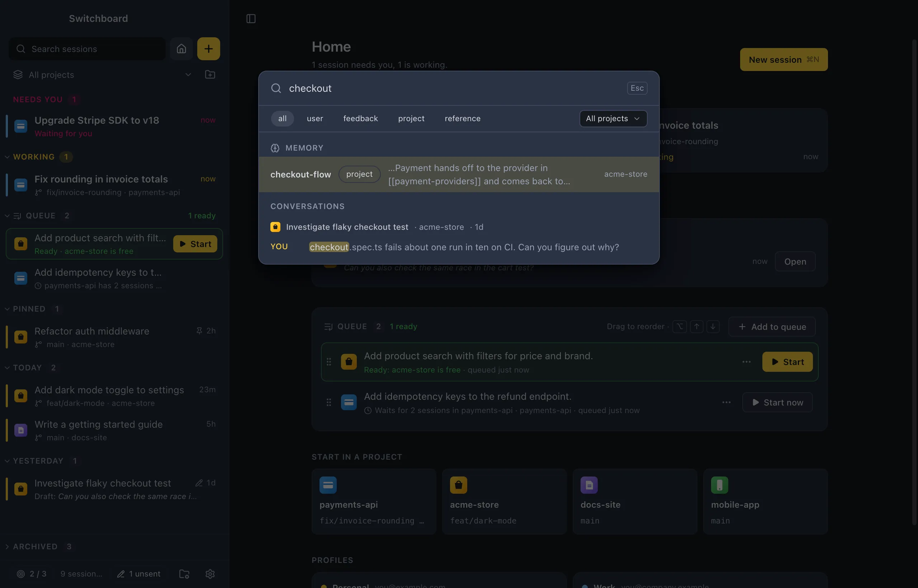The width and height of the screenshot is (918, 588).
Task: Open settings gear in sidebar footer
Action: tap(210, 574)
